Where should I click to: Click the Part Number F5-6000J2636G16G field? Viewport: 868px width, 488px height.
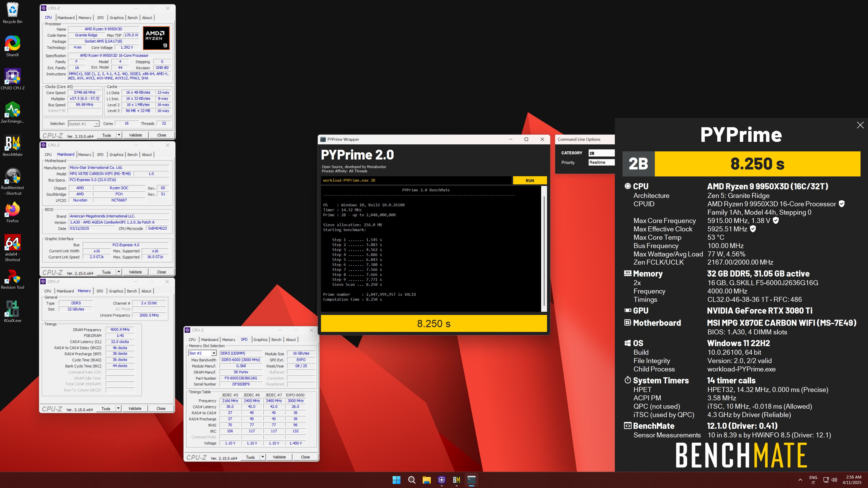click(x=241, y=378)
